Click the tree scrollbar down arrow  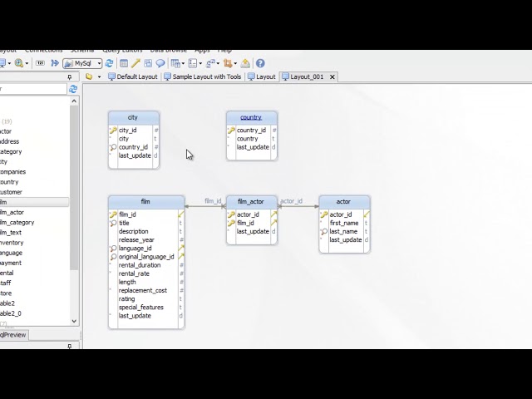pyautogui.click(x=74, y=321)
